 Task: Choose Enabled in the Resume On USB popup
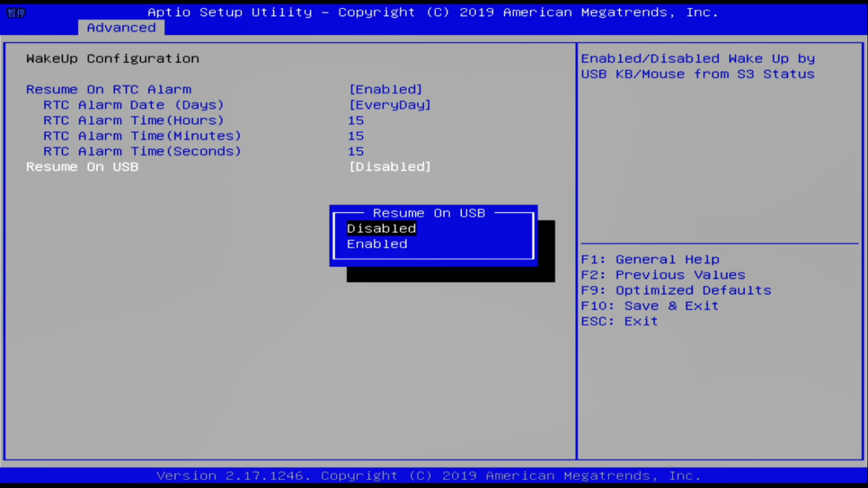pyautogui.click(x=377, y=244)
